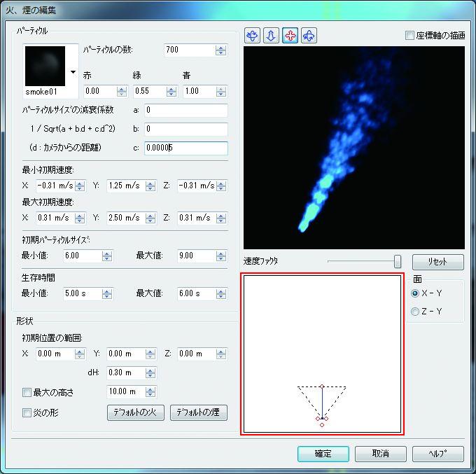
Task: Open the smoke01 texture dropdown arrow
Action: tap(73, 72)
